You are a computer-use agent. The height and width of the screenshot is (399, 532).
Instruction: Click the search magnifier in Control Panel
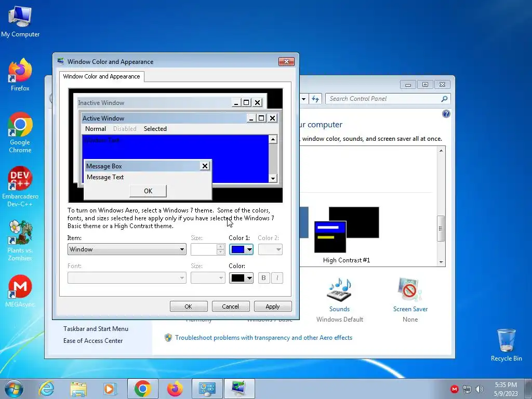444,99
